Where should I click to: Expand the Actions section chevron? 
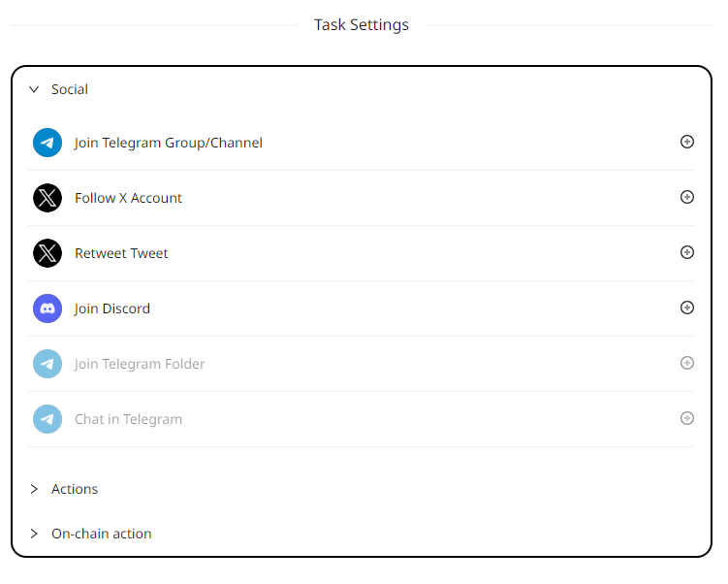pos(34,489)
